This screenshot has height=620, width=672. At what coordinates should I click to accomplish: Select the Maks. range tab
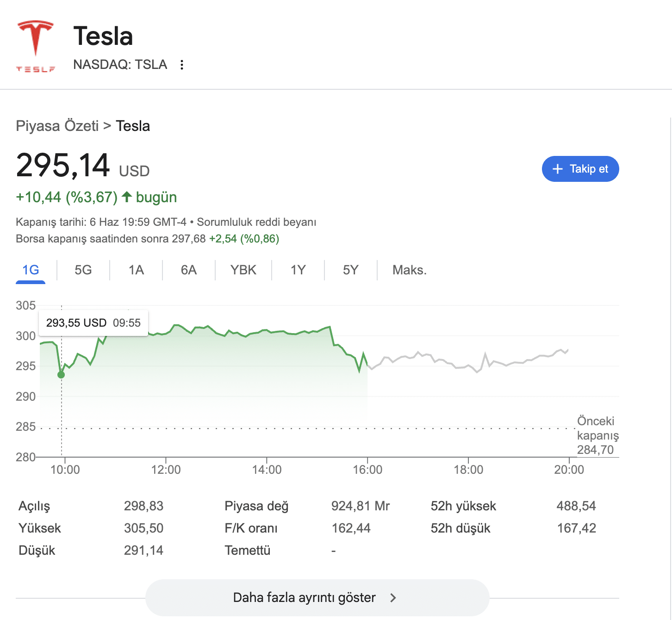tap(410, 270)
